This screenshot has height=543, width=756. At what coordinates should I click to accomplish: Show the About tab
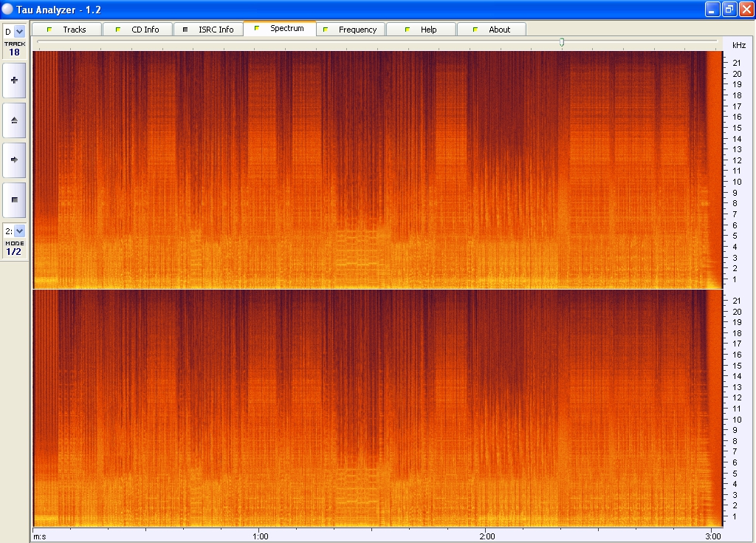[492, 30]
